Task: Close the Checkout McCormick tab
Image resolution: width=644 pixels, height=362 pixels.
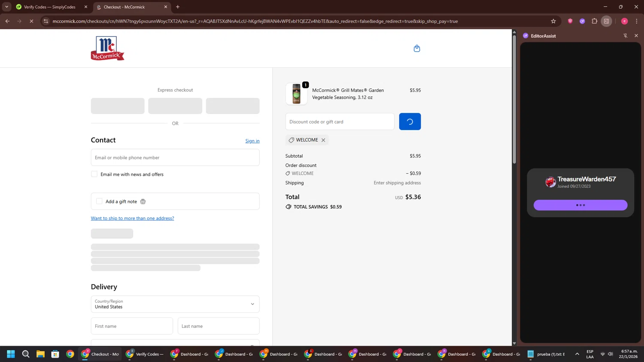Action: (166, 7)
